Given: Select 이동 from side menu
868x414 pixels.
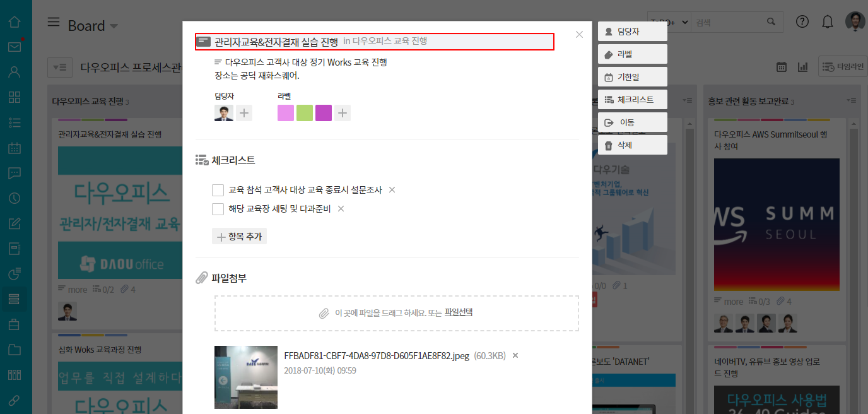Looking at the screenshot, I should coord(632,122).
